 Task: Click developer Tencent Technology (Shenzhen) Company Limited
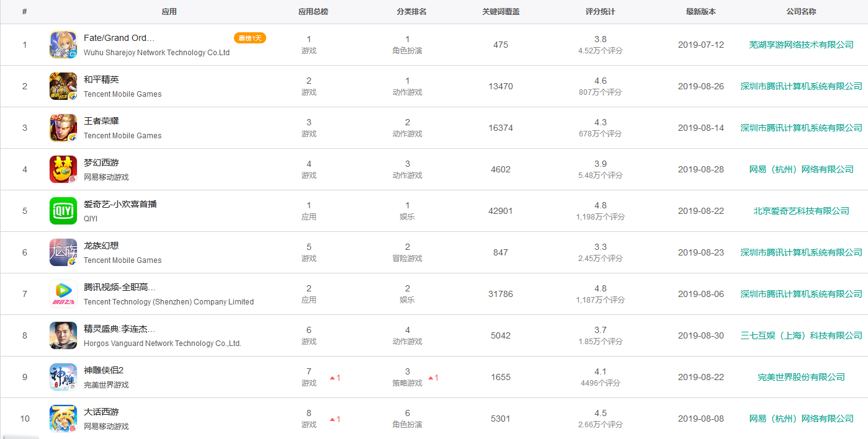pos(169,302)
